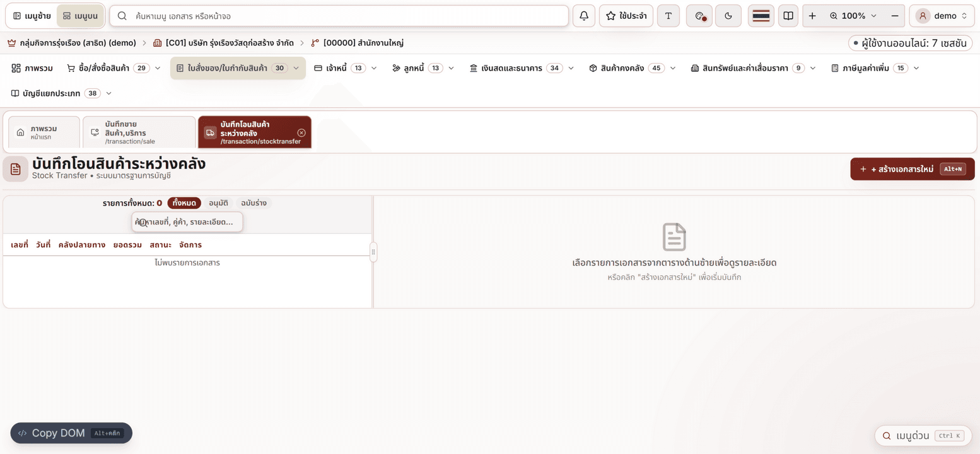Switch layout to "เมนูซ้าย" left menu
The image size is (980, 454).
point(32,16)
